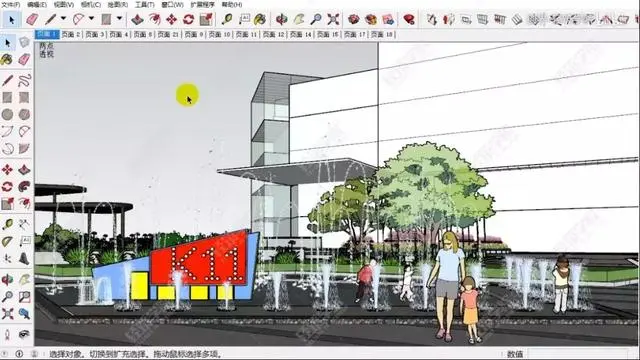This screenshot has height=360, width=640.
Task: Switch to scene tab 页面 12
Action: tap(273, 35)
